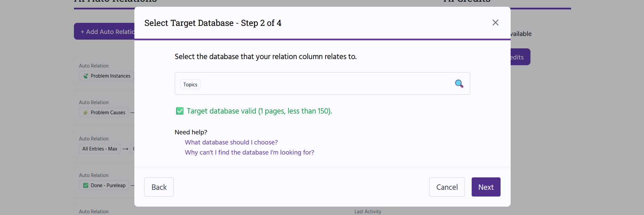
Task: Click the Problem Instances database icon
Action: click(x=86, y=76)
